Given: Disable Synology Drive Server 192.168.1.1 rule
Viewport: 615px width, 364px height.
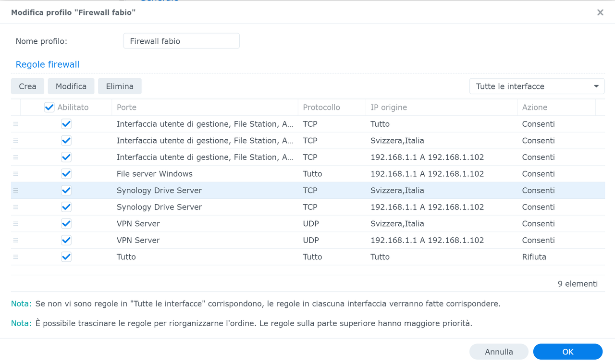Looking at the screenshot, I should [66, 207].
